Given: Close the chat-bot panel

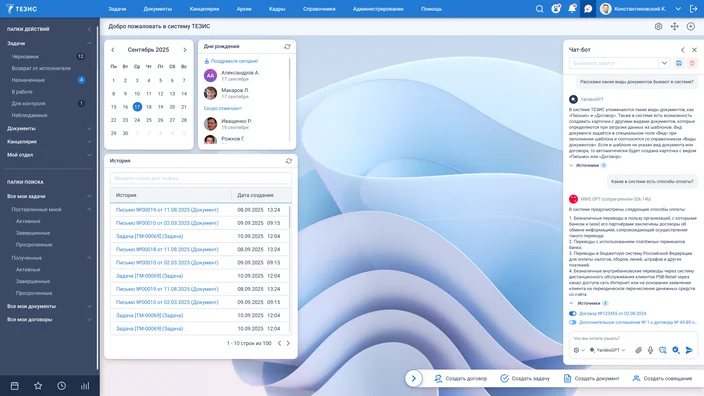Looking at the screenshot, I should pyautogui.click(x=694, y=50).
